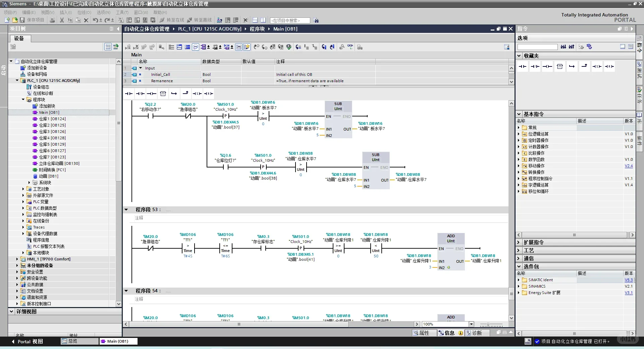Open the V5.3 version link for SIMATIC Ident

(x=629, y=280)
